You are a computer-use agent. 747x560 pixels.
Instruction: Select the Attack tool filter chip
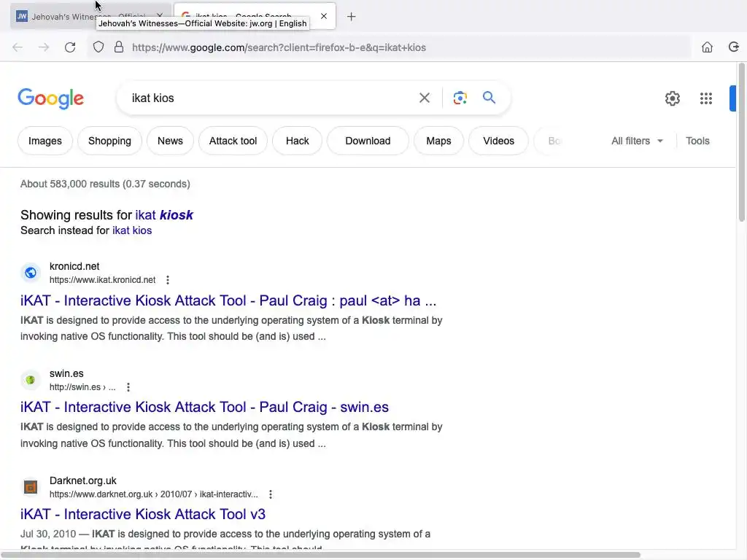[233, 141]
